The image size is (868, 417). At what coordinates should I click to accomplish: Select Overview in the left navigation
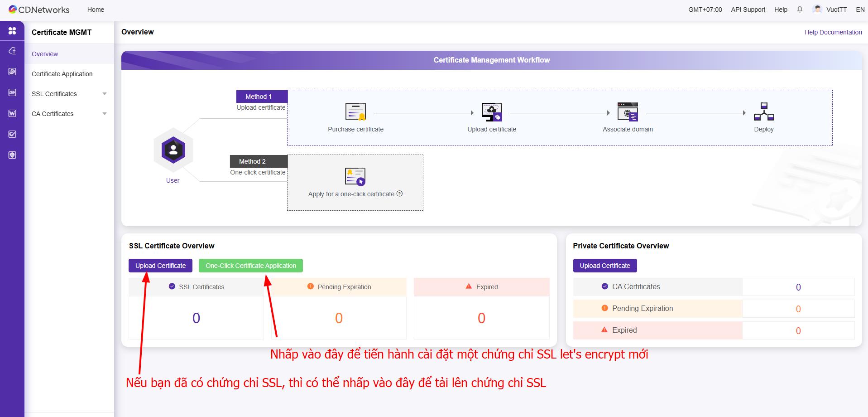click(45, 54)
